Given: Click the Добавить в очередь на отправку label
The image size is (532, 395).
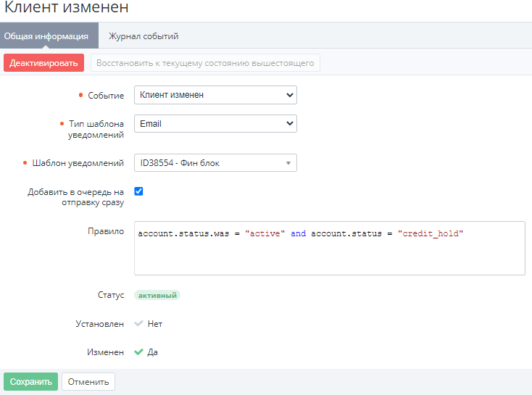Looking at the screenshot, I should [76, 197].
